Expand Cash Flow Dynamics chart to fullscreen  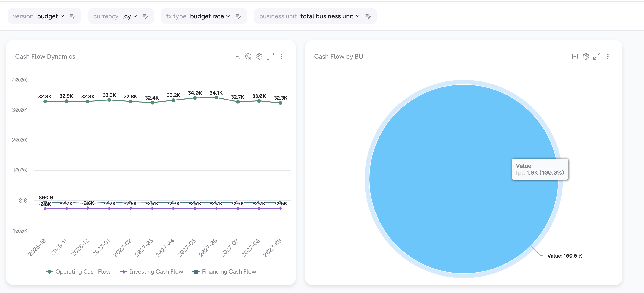[270, 57]
